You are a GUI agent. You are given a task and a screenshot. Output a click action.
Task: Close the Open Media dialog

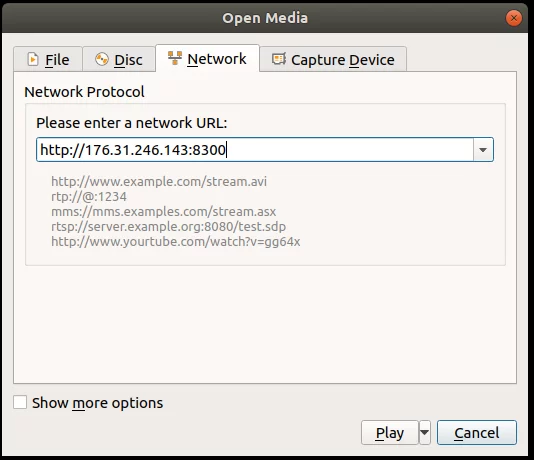[x=514, y=18]
